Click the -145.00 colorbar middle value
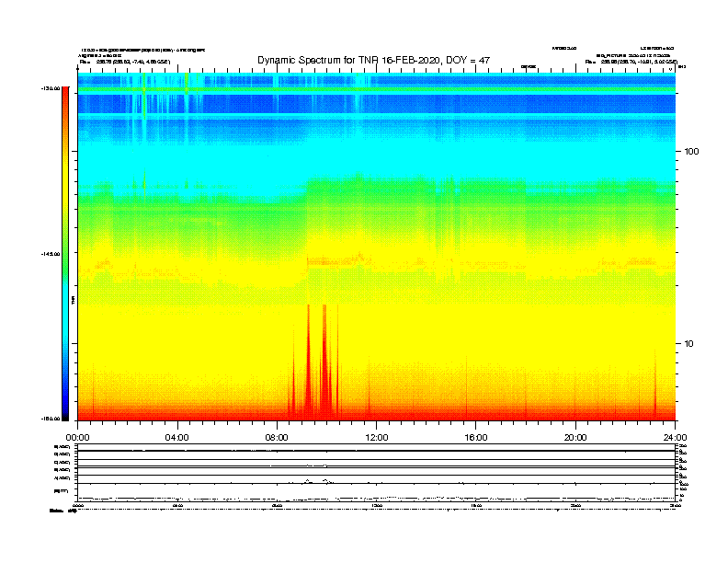 coord(51,254)
